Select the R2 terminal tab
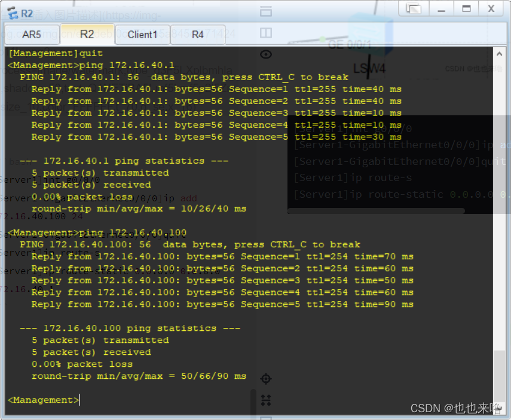This screenshot has height=420, width=511. 87,34
